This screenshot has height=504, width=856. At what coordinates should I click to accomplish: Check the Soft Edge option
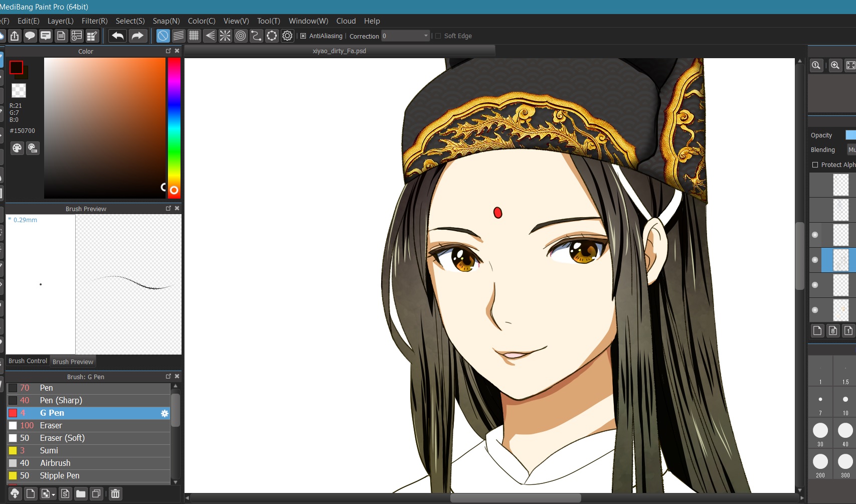[438, 36]
